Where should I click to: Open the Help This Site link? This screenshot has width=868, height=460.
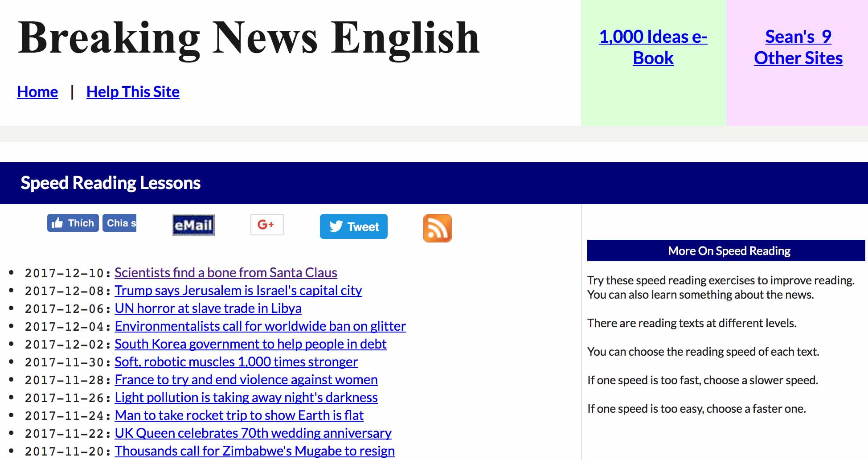point(133,92)
